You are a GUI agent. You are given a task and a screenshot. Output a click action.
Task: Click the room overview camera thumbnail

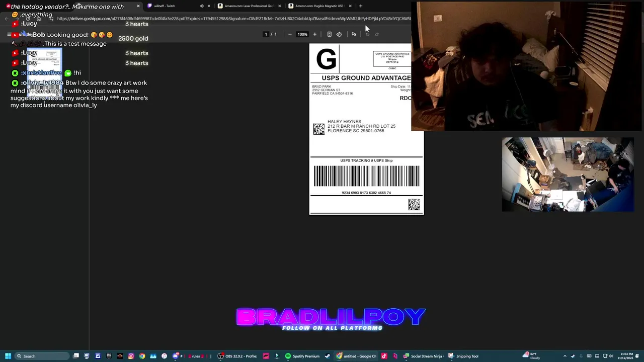coord(568,174)
